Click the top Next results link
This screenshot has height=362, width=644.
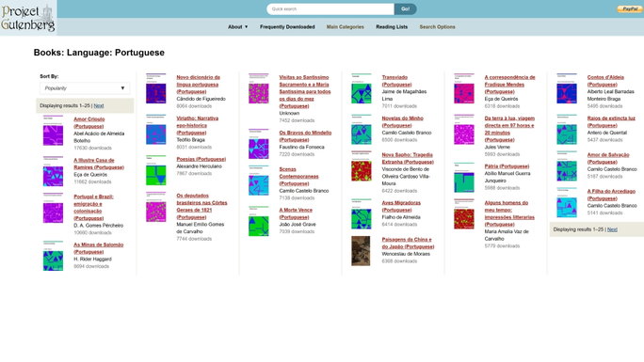pyautogui.click(x=99, y=105)
